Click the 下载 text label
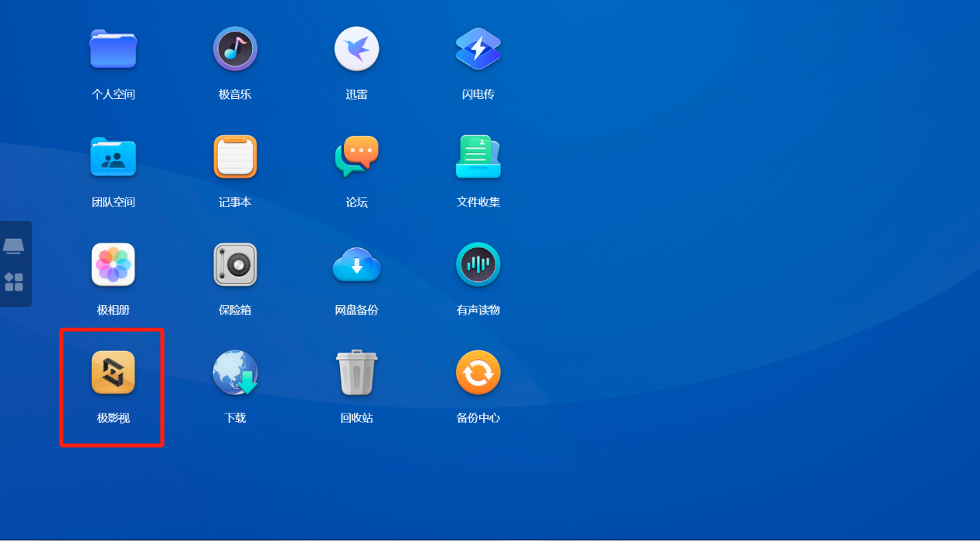Viewport: 980px width, 541px height. (235, 418)
